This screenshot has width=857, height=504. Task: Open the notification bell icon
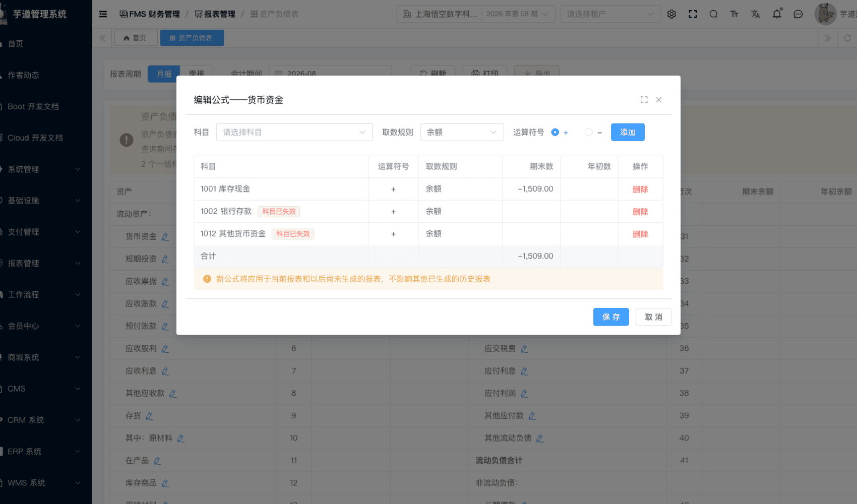tap(777, 14)
